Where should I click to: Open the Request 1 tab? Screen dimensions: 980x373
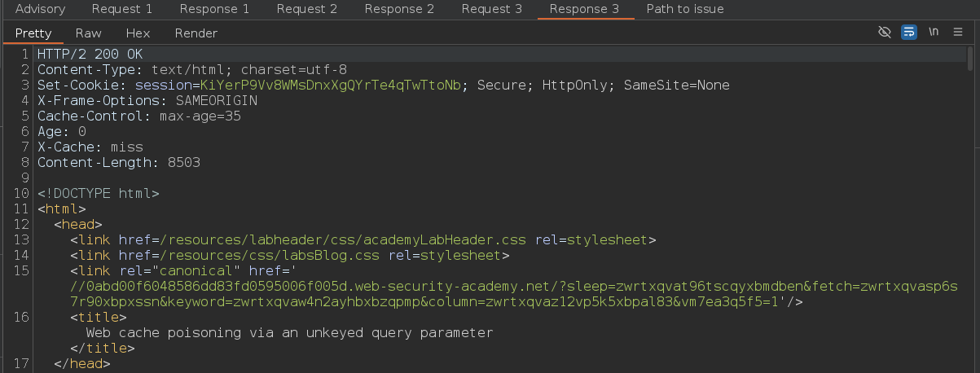point(122,9)
